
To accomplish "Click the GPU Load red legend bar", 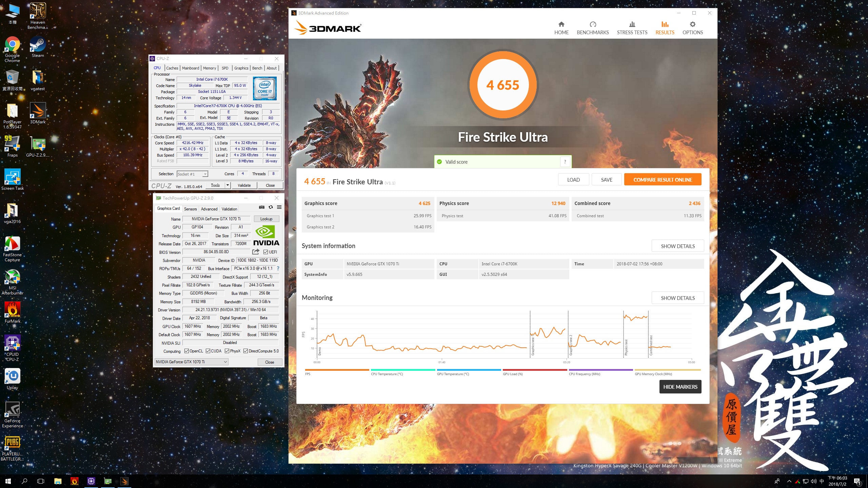I will click(535, 370).
